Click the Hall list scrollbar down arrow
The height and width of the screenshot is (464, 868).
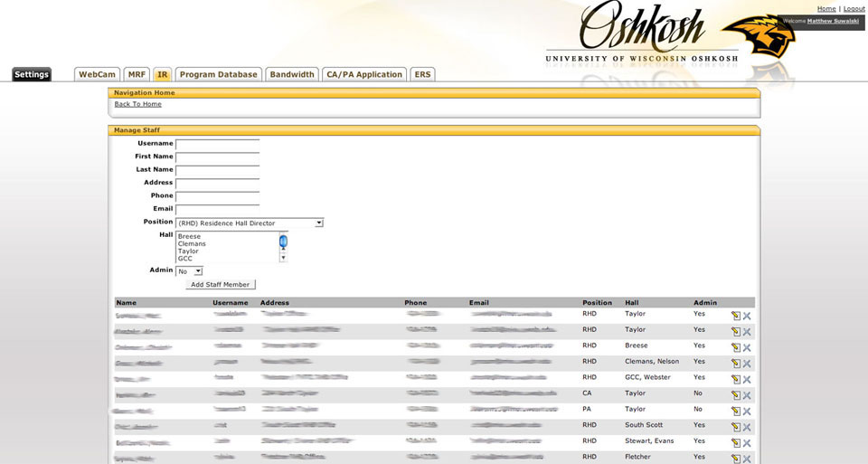click(283, 258)
